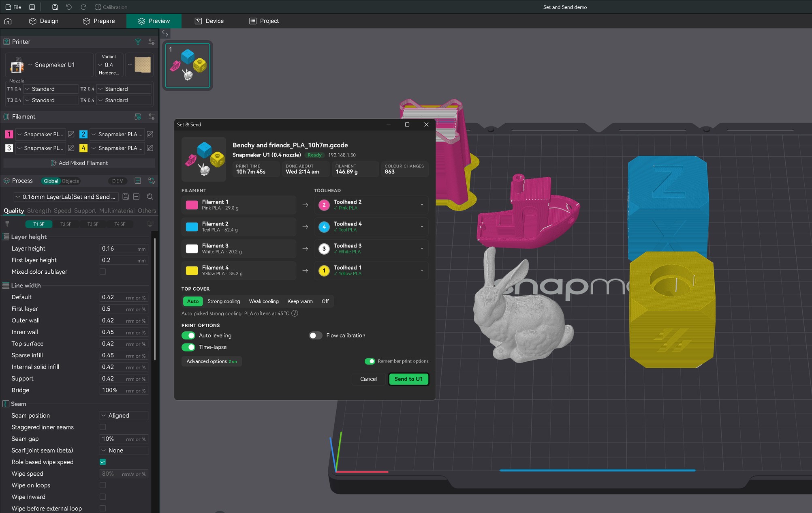Click the yellow filament 4 color swatch

192,270
